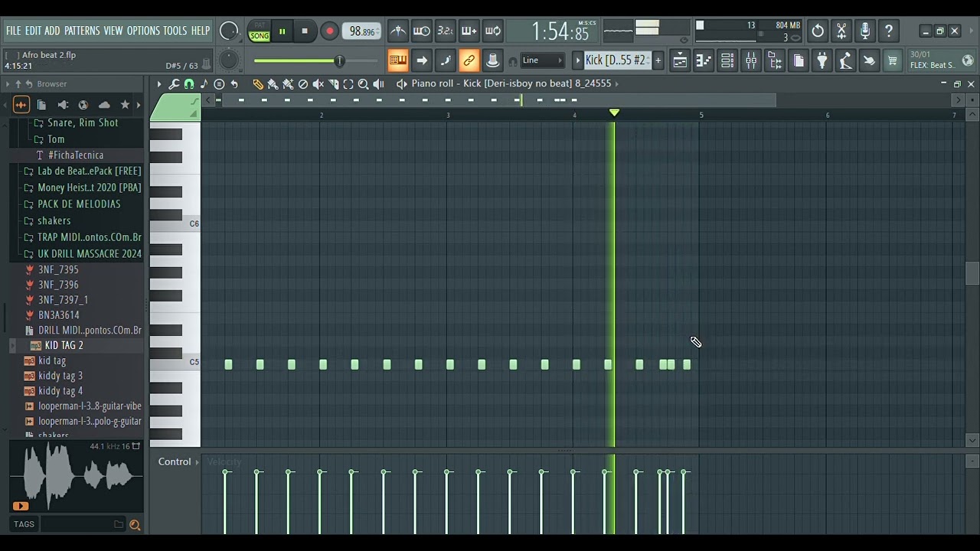Click the scissors audio edit icon
The image size is (980, 551).
click(x=841, y=31)
